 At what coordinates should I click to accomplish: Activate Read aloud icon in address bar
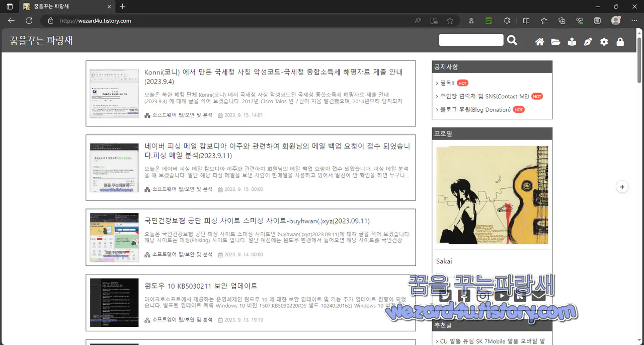coord(418,21)
